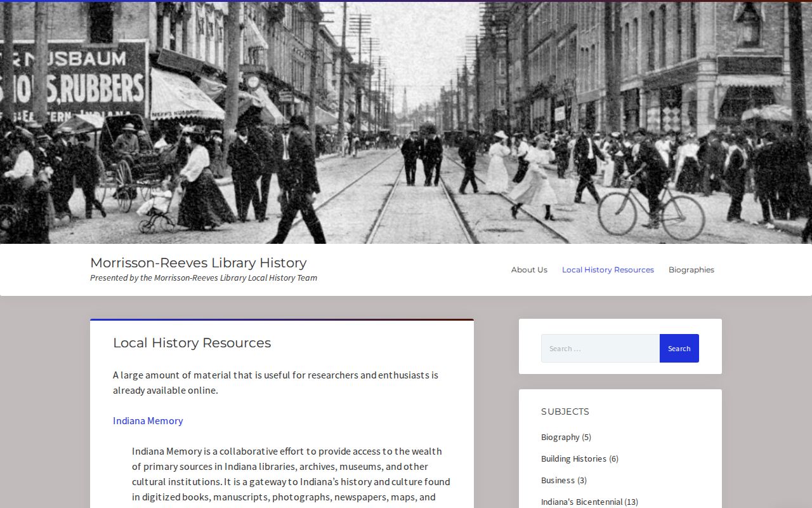This screenshot has height=508, width=812.
Task: Click the historic street header photo
Action: (x=406, y=123)
